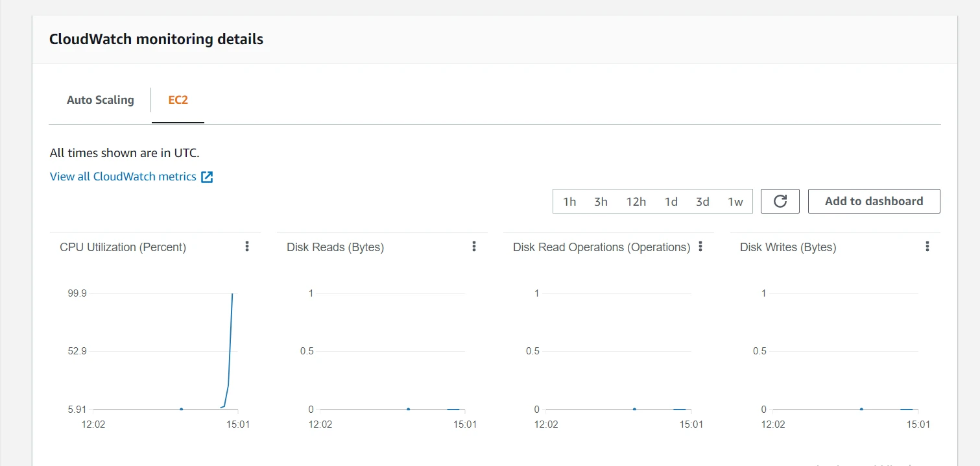Select the EC2 monitoring tab

click(x=177, y=99)
